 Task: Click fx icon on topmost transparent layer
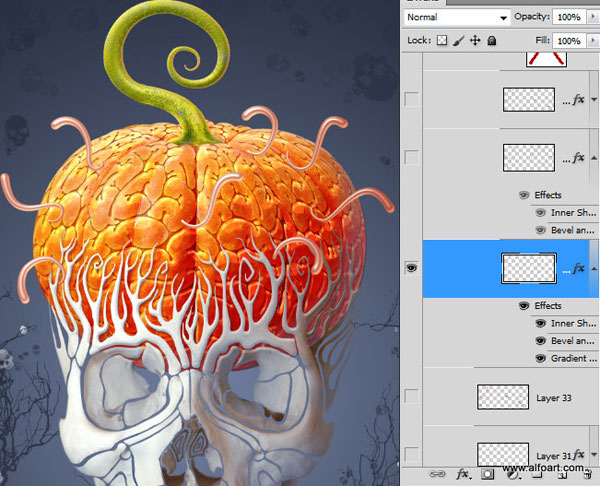(x=579, y=99)
